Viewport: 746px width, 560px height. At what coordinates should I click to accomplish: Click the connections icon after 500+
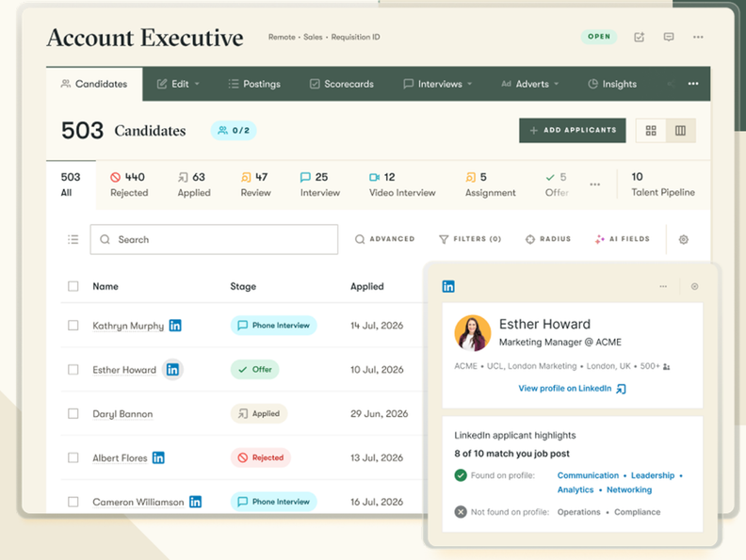pos(667,366)
